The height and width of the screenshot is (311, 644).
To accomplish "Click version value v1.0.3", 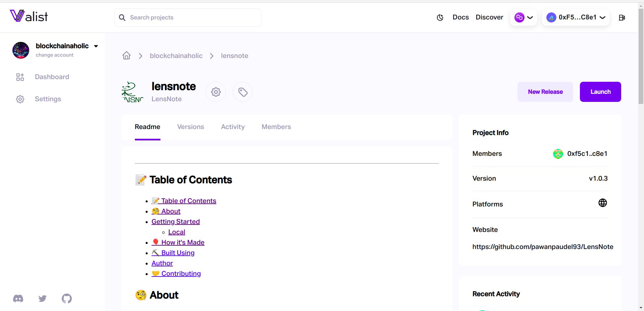I will (598, 178).
